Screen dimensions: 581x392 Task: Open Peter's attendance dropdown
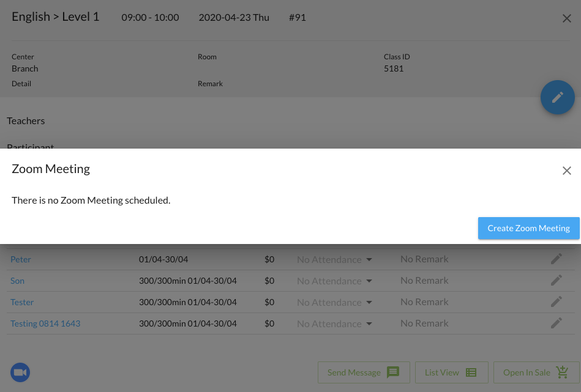point(335,259)
